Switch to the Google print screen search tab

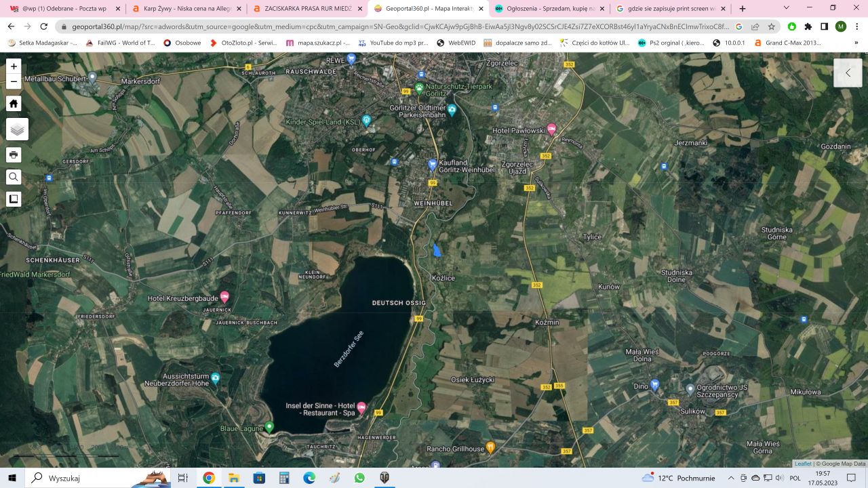pos(672,9)
